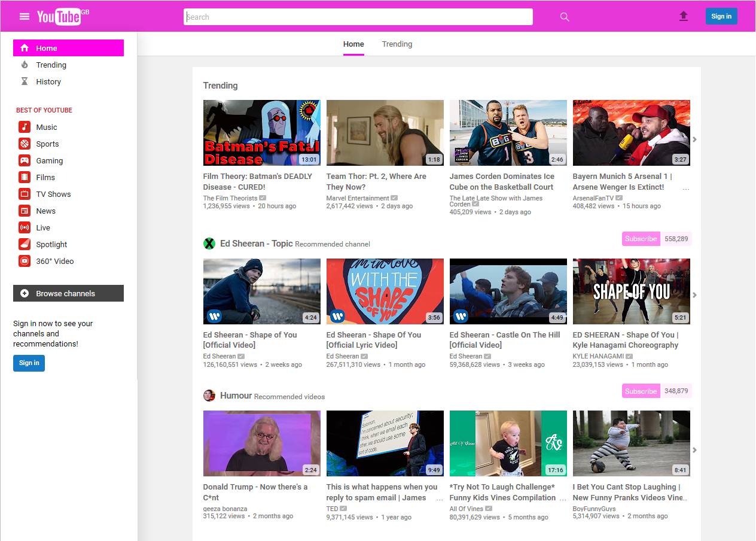Screen dimensions: 756x541
Task: Show next Humour videos with arrow
Action: 694,450
